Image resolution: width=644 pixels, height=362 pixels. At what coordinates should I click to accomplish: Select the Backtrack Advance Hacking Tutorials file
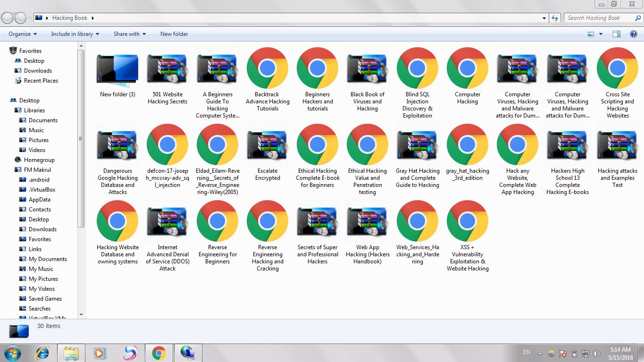pyautogui.click(x=268, y=80)
